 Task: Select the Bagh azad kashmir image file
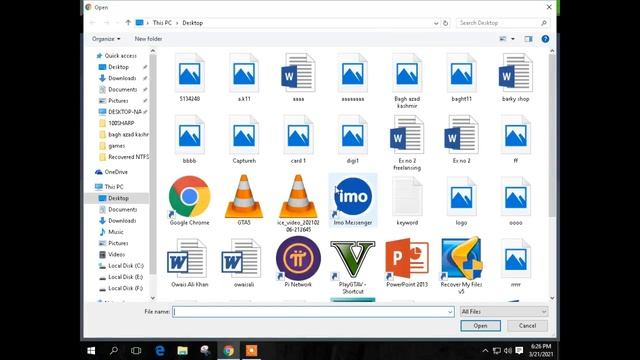tap(407, 81)
